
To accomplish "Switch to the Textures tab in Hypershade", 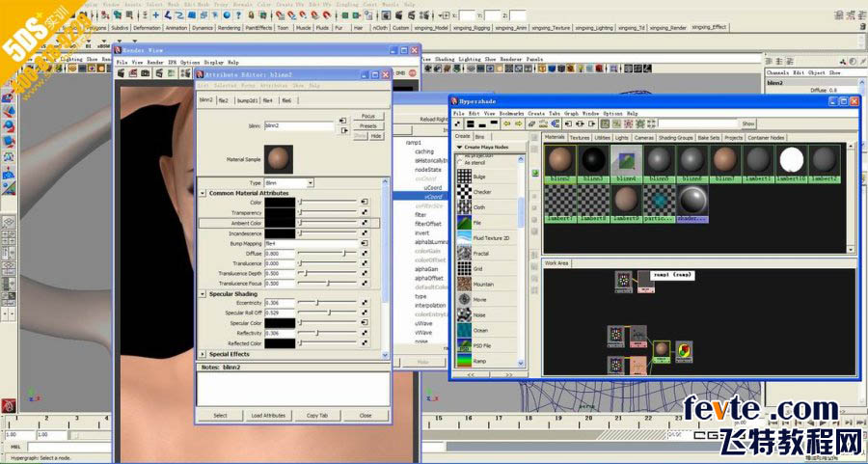I will (x=580, y=137).
